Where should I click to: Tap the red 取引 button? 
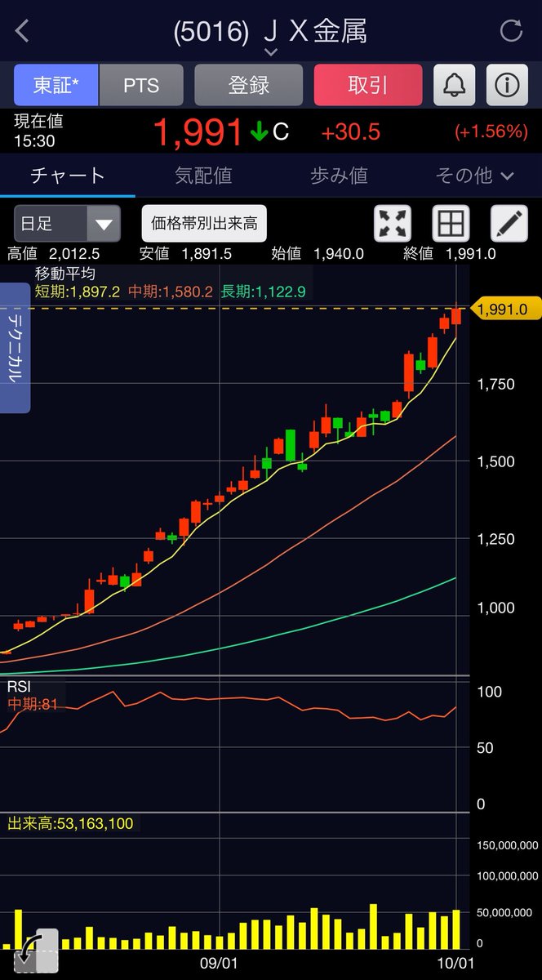pyautogui.click(x=368, y=85)
